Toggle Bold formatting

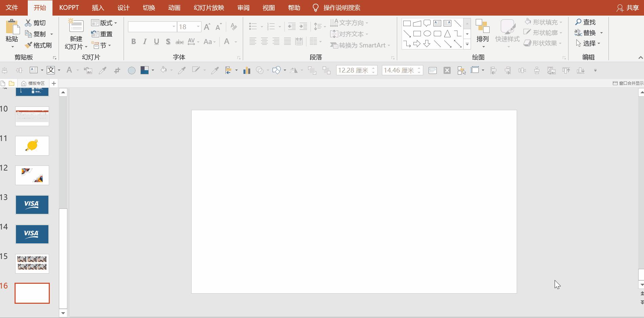click(133, 41)
